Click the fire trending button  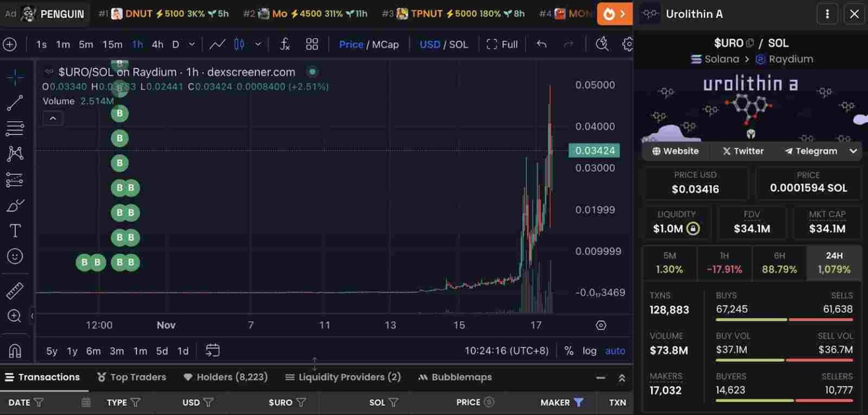tap(615, 14)
